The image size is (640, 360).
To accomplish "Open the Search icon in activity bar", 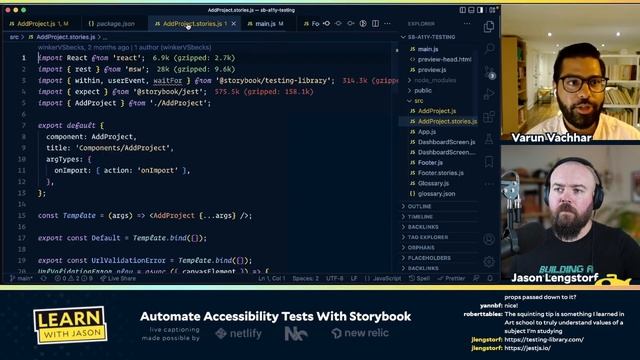I will [x=489, y=49].
